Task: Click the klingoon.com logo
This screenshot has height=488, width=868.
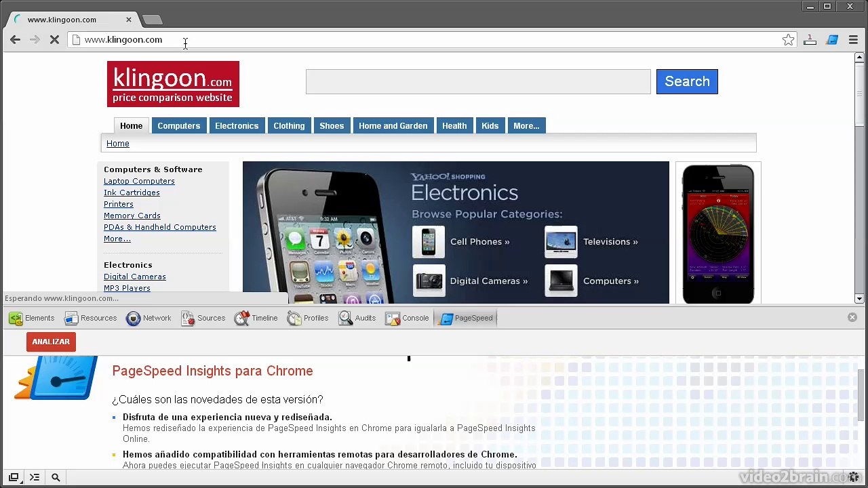Action: [173, 84]
